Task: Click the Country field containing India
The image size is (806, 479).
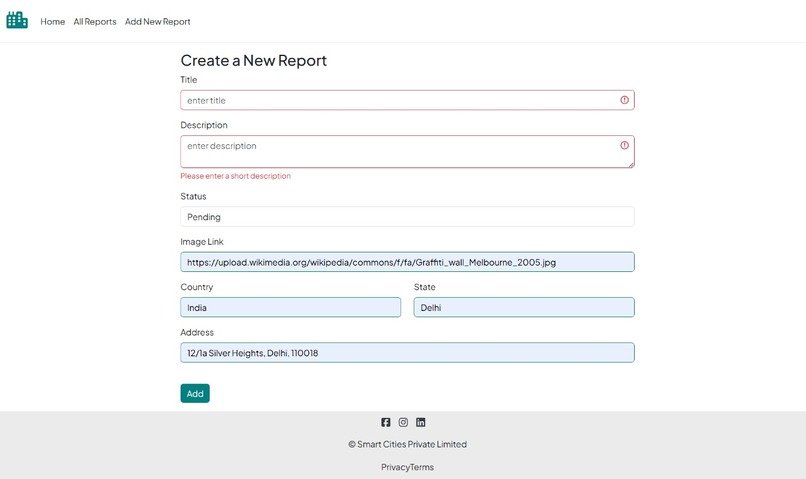Action: pos(290,307)
